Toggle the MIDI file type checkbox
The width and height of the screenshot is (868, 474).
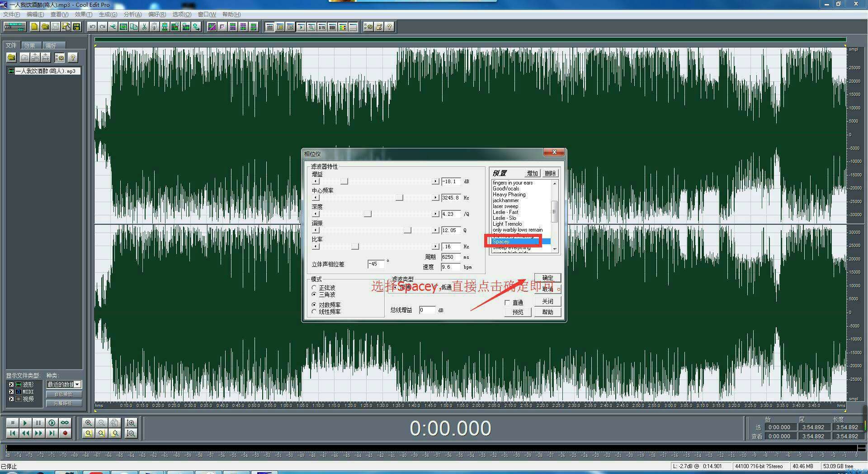(x=11, y=392)
